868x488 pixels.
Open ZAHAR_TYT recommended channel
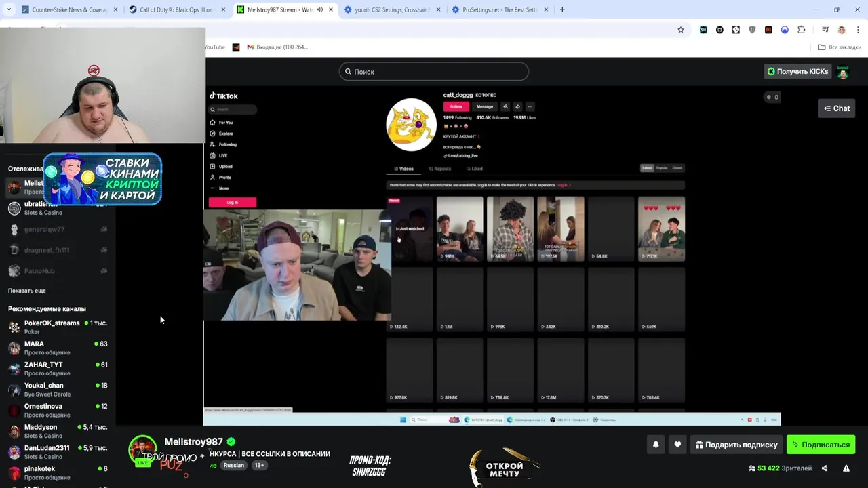pyautogui.click(x=58, y=369)
